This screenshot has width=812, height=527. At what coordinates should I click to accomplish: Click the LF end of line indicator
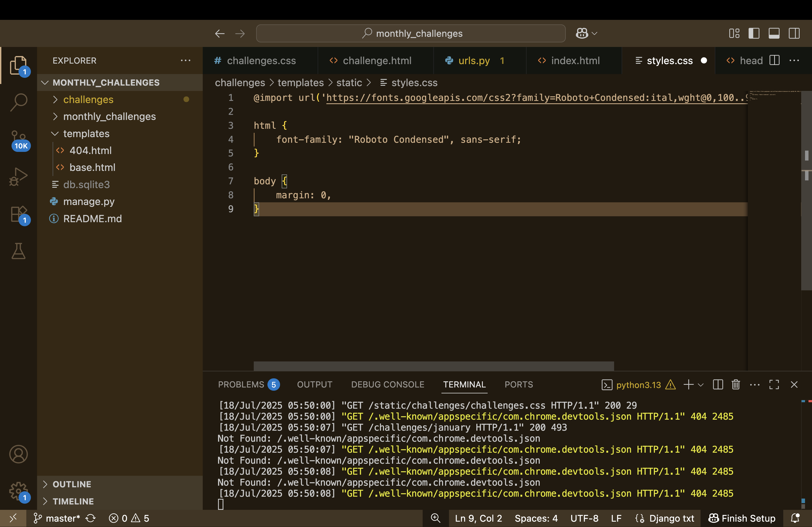point(616,518)
